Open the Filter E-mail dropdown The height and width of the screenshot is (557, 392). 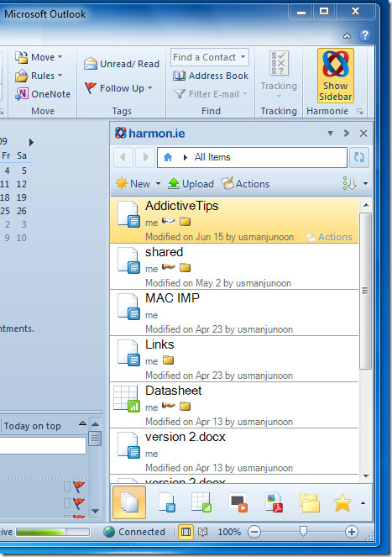pyautogui.click(x=211, y=94)
